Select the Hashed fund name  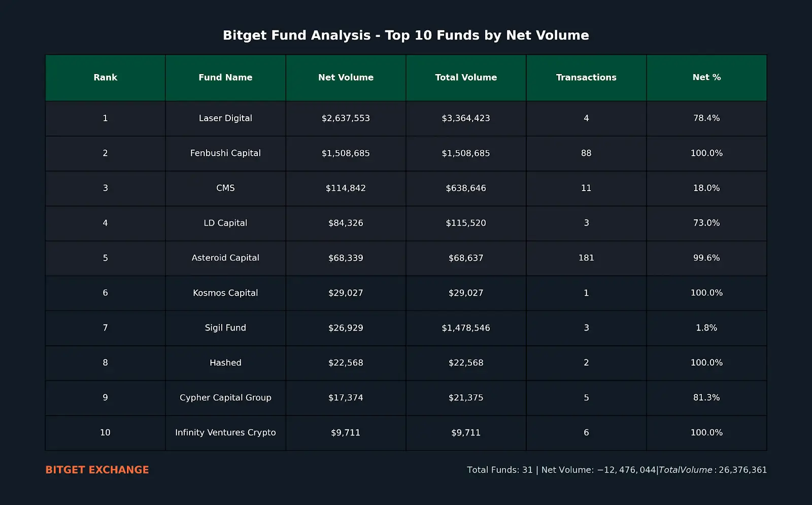[x=225, y=363]
